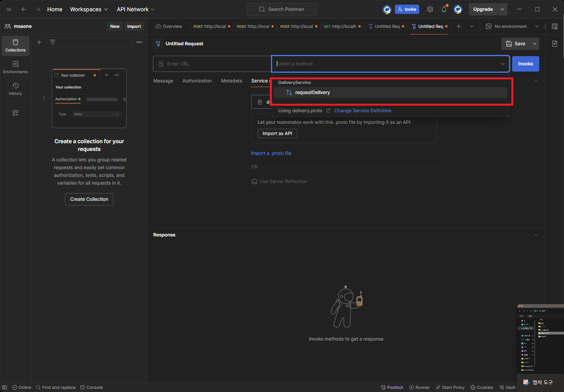Viewport: 564px width, 392px height.
Task: Click Home in top bar
Action: pos(55,9)
